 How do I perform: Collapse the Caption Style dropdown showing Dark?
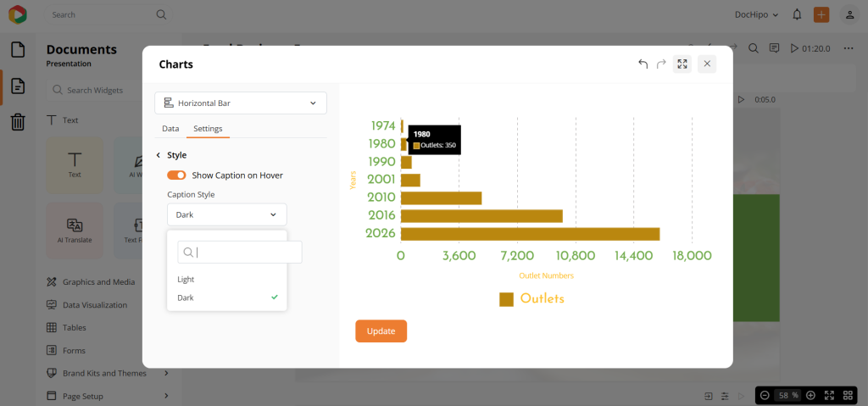coord(227,214)
